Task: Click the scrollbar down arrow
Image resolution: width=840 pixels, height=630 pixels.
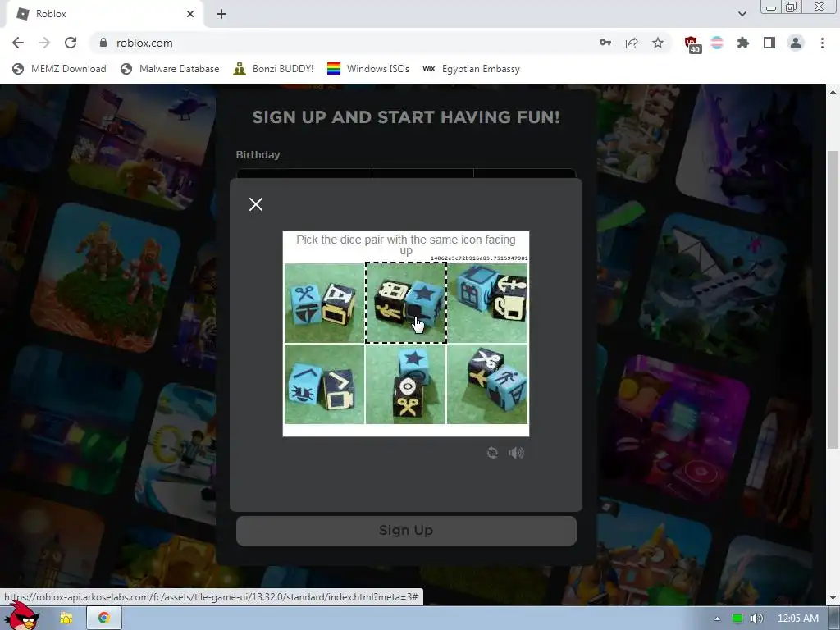Action: coord(833,598)
